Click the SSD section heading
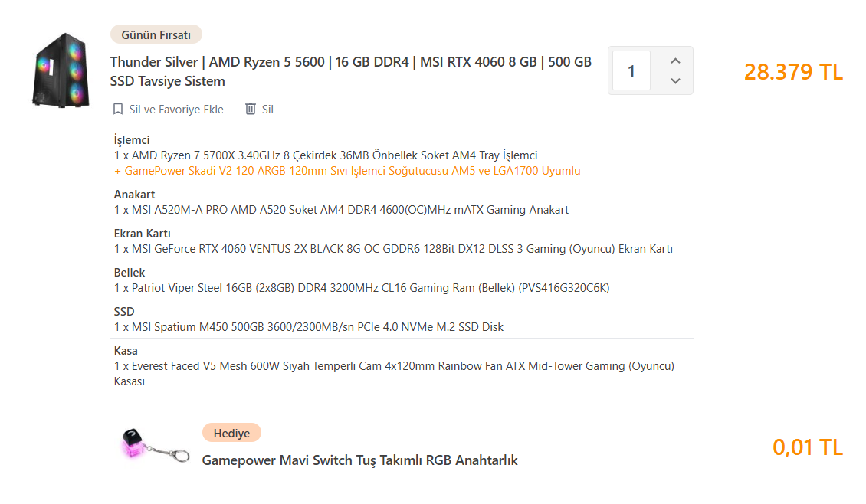This screenshot has width=866, height=504. [124, 311]
